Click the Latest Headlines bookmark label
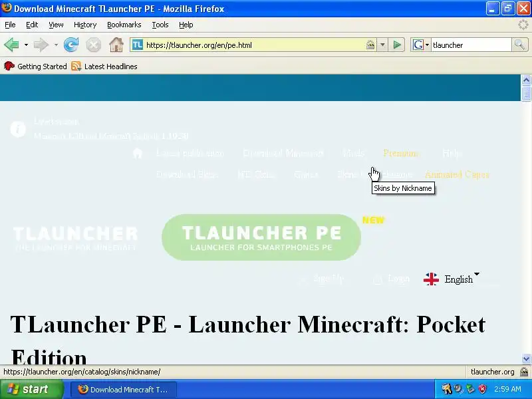 click(111, 66)
